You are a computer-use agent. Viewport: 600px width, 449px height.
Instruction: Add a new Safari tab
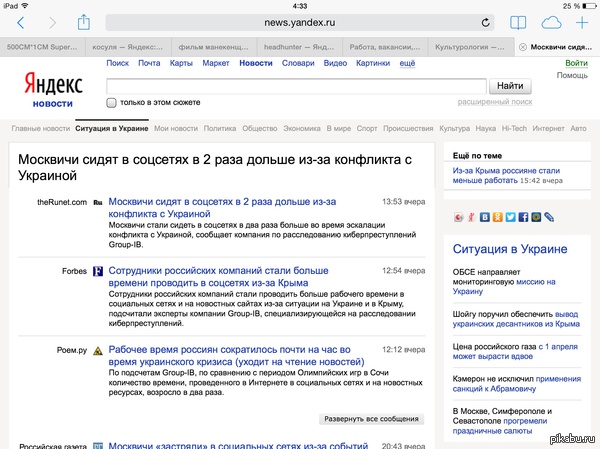click(x=583, y=22)
